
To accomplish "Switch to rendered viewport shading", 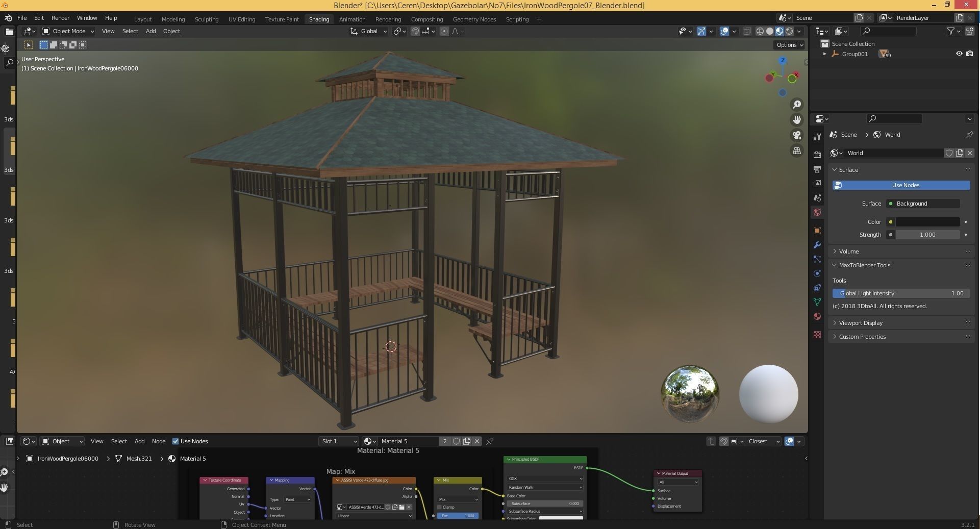I will [x=789, y=31].
